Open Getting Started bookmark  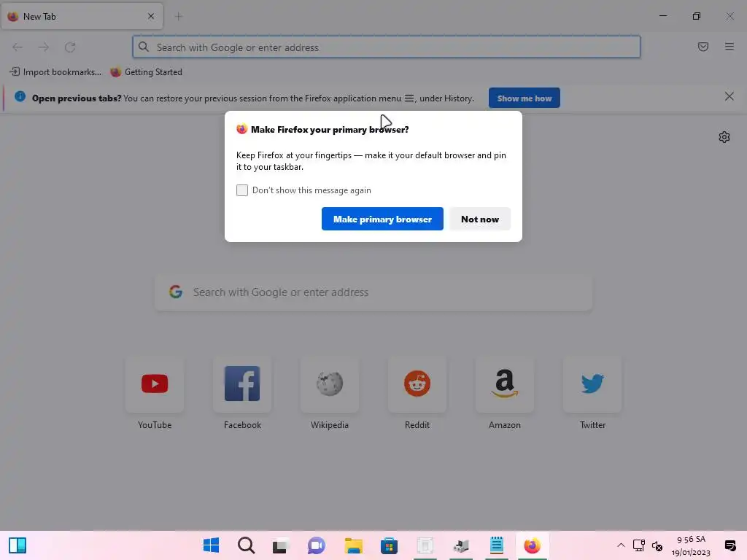146,72
